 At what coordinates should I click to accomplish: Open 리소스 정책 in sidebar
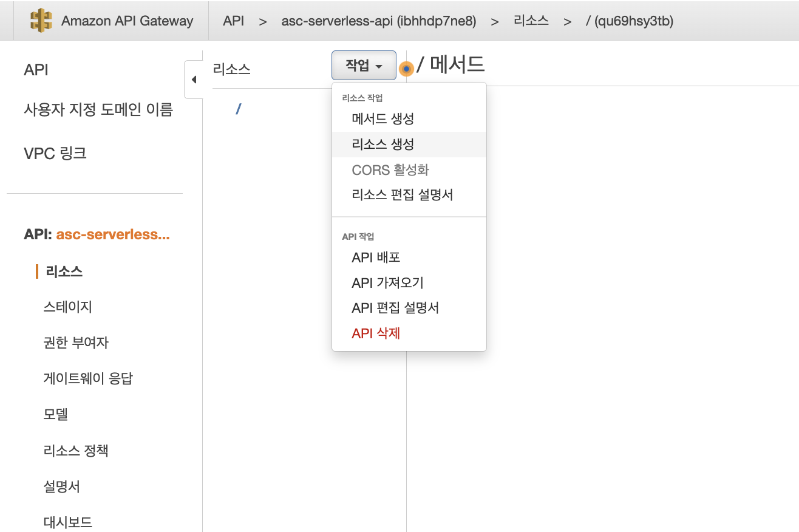coord(76,451)
